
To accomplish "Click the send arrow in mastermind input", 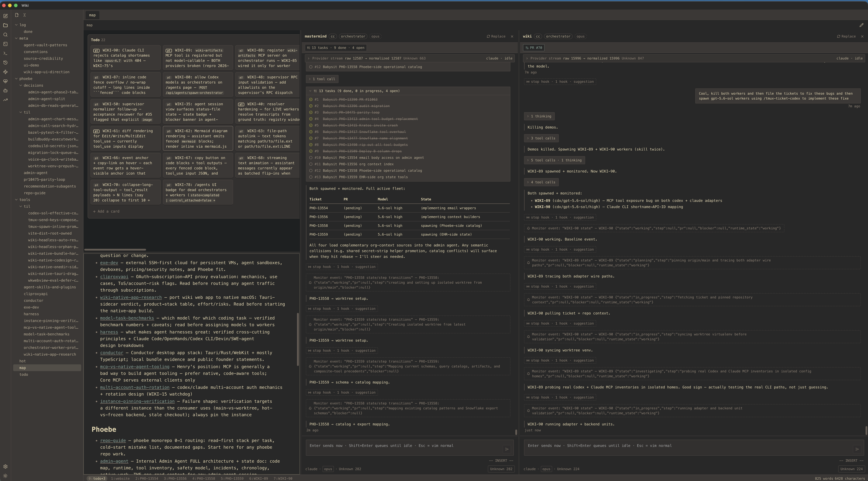I will tap(507, 449).
